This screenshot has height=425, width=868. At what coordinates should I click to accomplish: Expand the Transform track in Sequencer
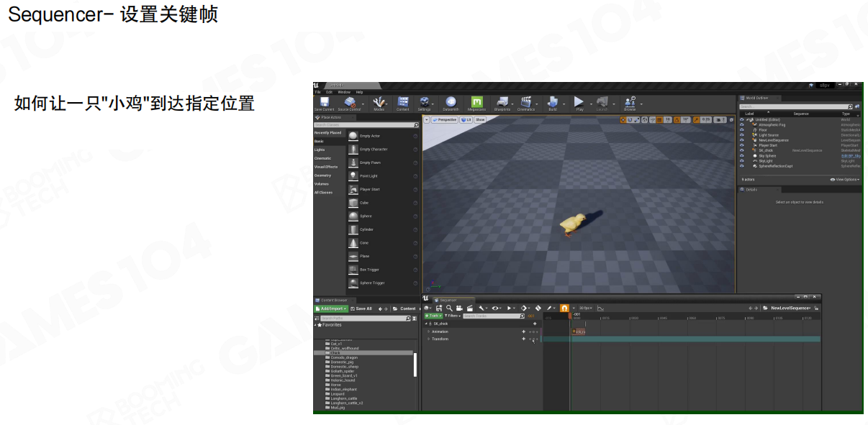tap(428, 339)
